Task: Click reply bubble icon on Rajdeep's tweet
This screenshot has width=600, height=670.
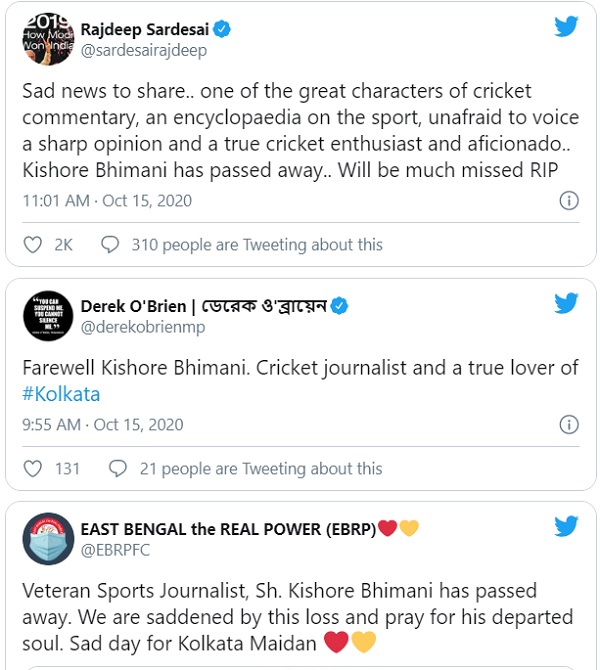Action: [111, 245]
